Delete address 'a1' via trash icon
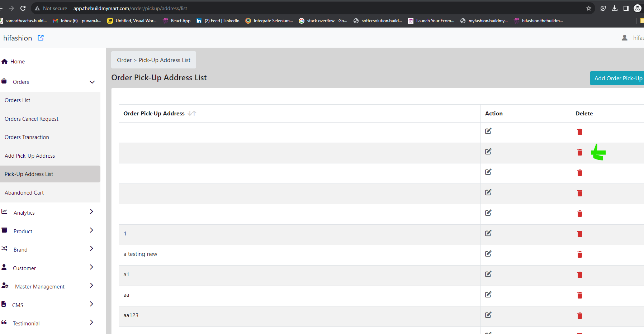The image size is (644, 334). (580, 275)
